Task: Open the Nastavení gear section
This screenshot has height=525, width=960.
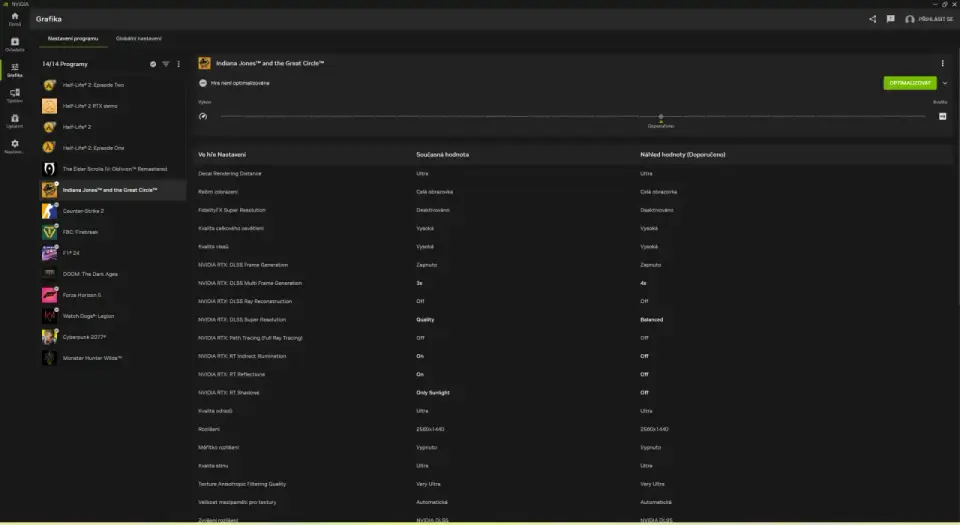Action: click(15, 146)
